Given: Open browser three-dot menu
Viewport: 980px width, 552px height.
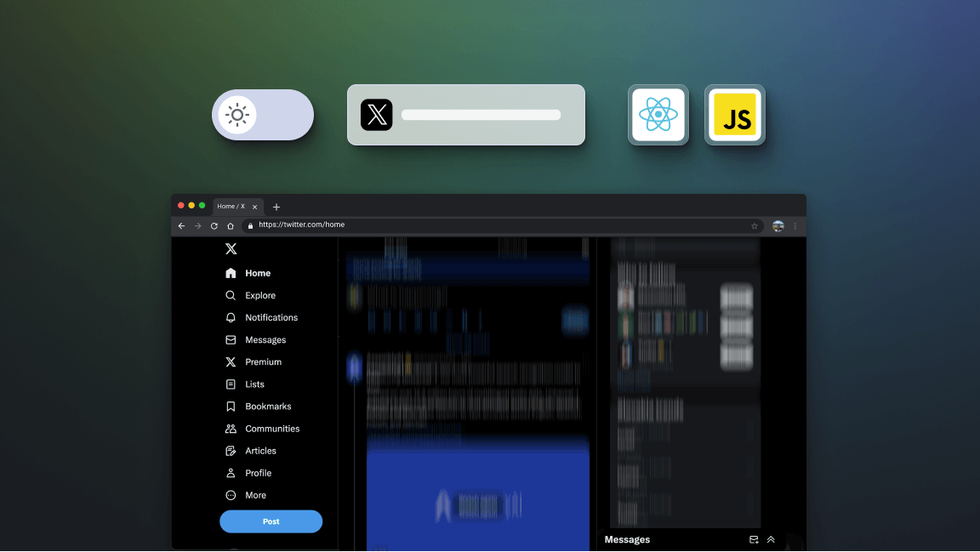Looking at the screenshot, I should tap(795, 226).
